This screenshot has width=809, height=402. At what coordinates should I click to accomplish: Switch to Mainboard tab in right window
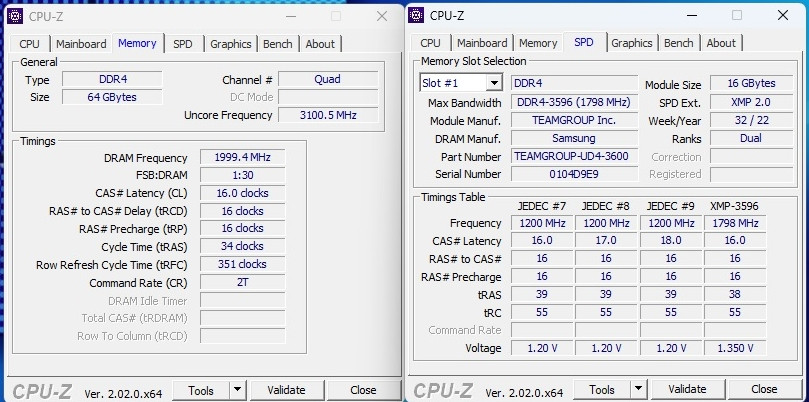tap(482, 43)
